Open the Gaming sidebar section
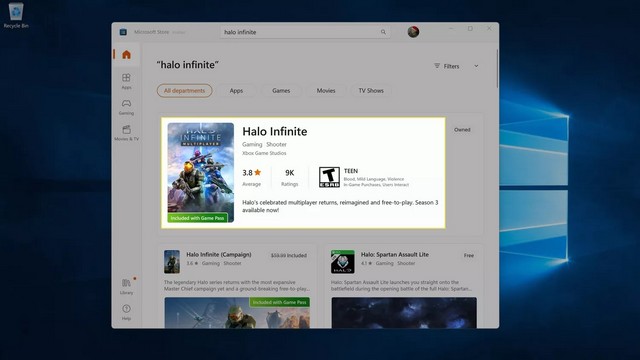The image size is (640, 360). click(x=126, y=107)
